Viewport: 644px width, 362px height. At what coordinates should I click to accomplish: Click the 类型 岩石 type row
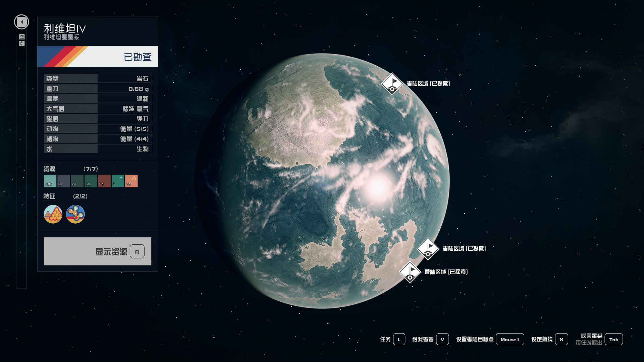click(98, 78)
